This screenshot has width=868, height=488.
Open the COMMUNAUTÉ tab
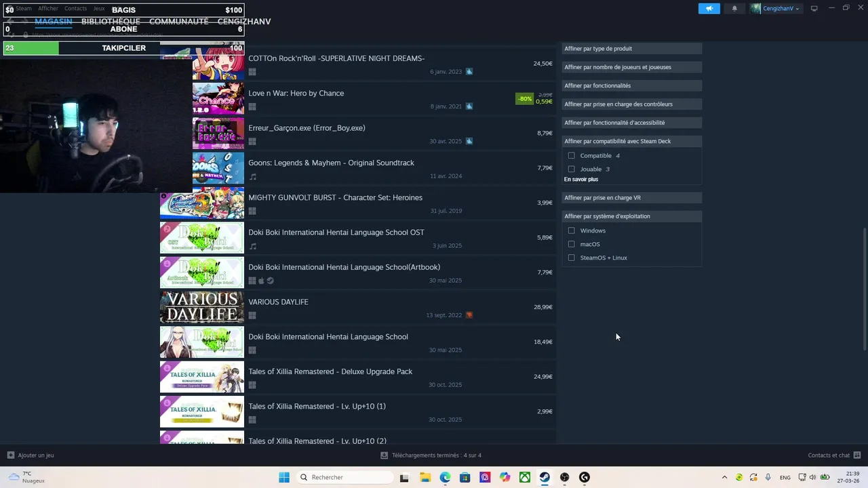[x=179, y=22]
